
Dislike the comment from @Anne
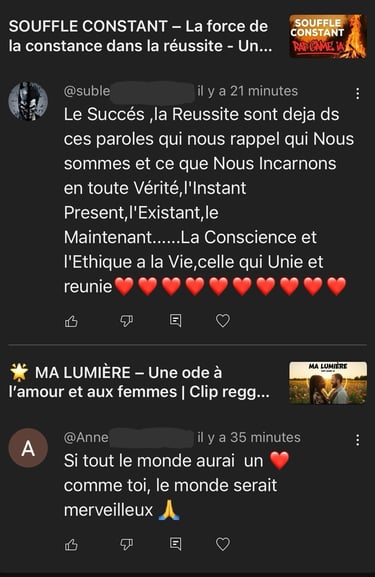127,544
